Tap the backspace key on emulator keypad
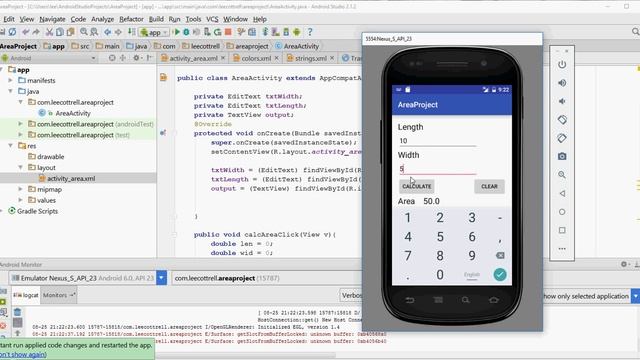This screenshot has height=360, width=640. [500, 256]
